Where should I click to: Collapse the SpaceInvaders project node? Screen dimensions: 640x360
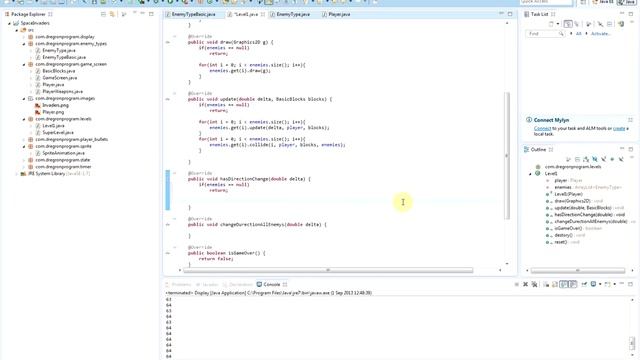(9, 23)
